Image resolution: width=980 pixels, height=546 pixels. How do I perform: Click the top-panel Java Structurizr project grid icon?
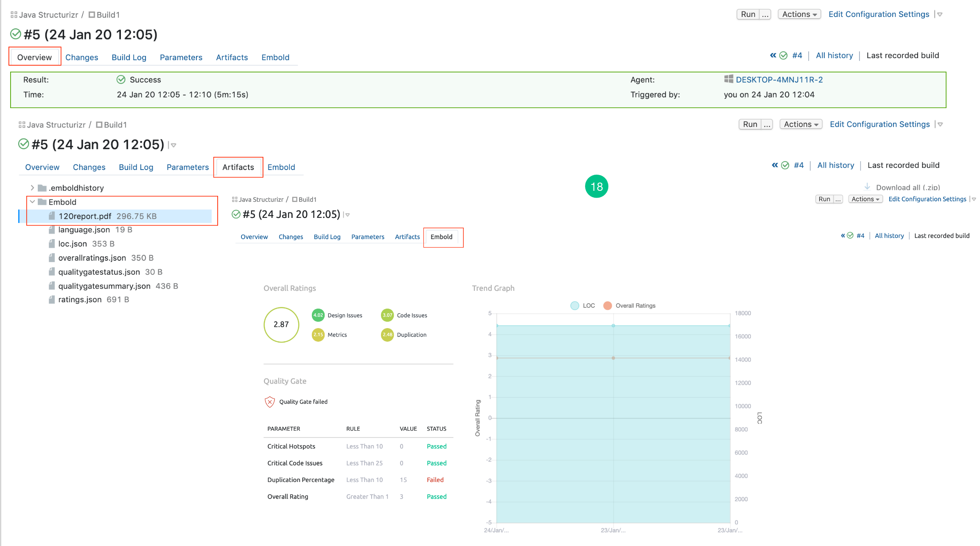click(x=14, y=15)
